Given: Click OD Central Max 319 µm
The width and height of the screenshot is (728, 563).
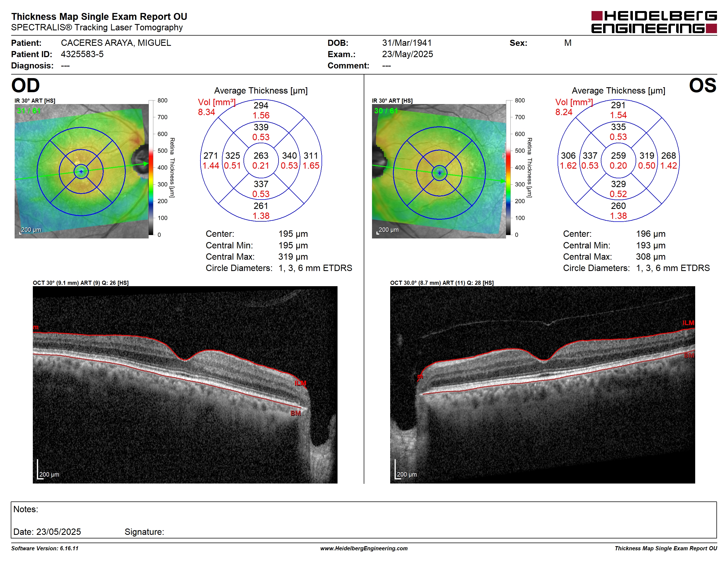Looking at the screenshot, I should click(x=293, y=256).
